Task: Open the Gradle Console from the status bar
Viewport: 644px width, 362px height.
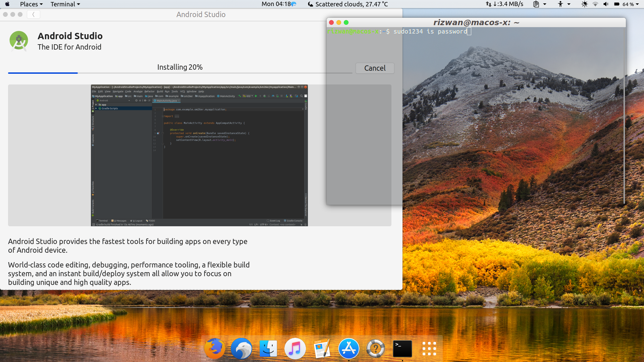Action: point(293,221)
